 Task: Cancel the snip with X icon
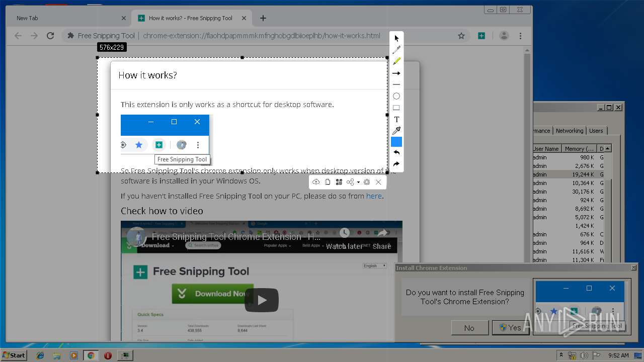378,182
